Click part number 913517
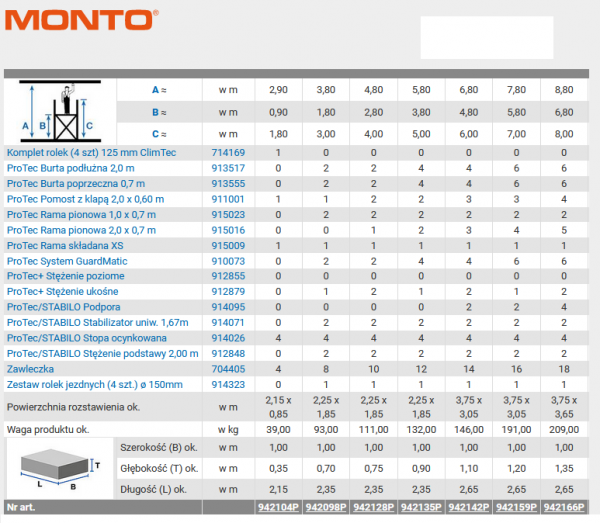 pyautogui.click(x=228, y=168)
